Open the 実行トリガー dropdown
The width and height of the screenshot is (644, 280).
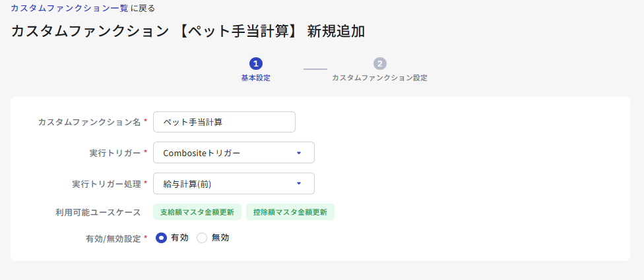[234, 152]
